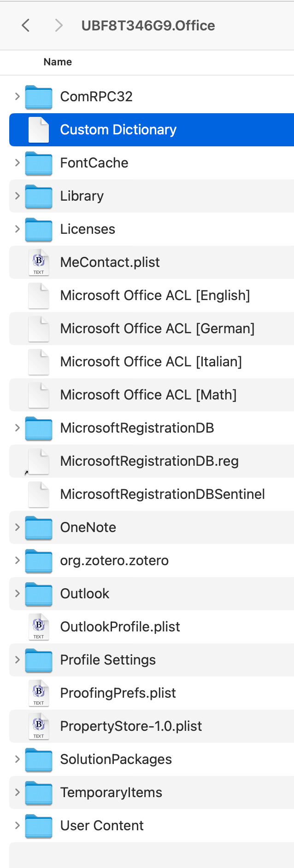The width and height of the screenshot is (294, 868).
Task: Click the org.zotero.zotero folder icon
Action: point(39,561)
